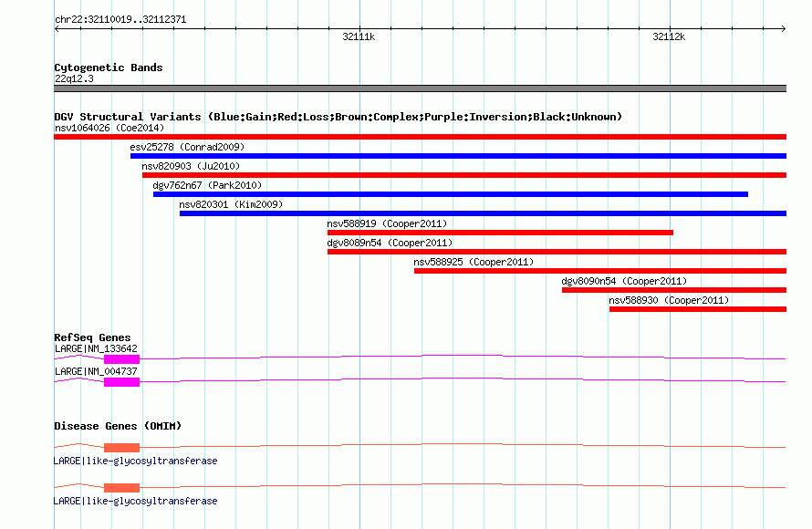Click the RefSeq Genes track title
The height and width of the screenshot is (529, 812).
92,337
